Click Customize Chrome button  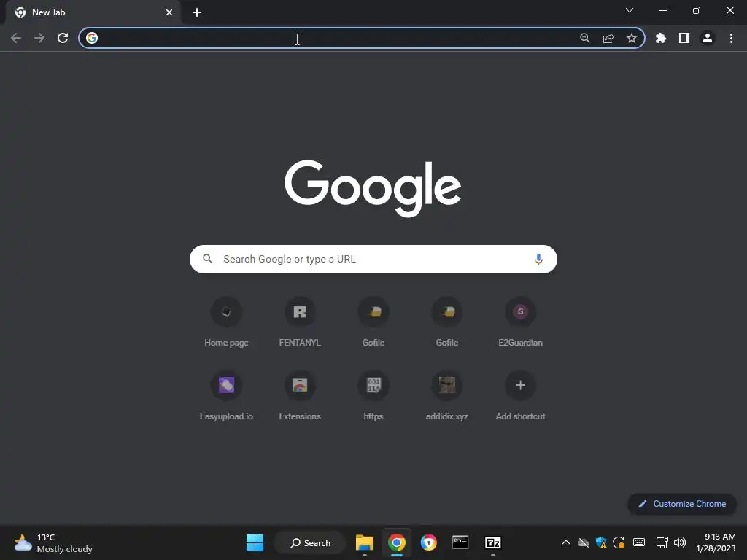682,504
